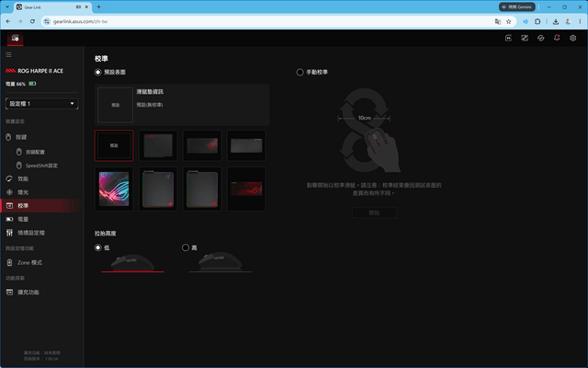Click the 開始 start calibration button
This screenshot has width=588, height=368.
[374, 213]
